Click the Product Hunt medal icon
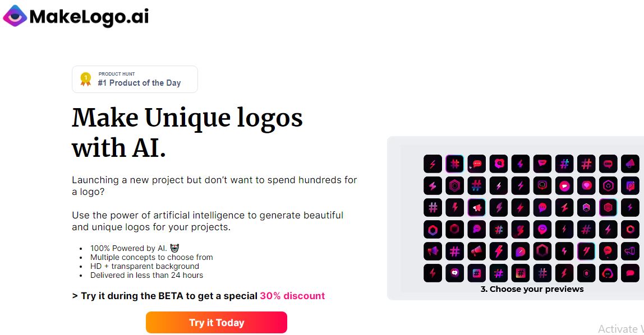Image resolution: width=644 pixels, height=335 pixels. (85, 79)
